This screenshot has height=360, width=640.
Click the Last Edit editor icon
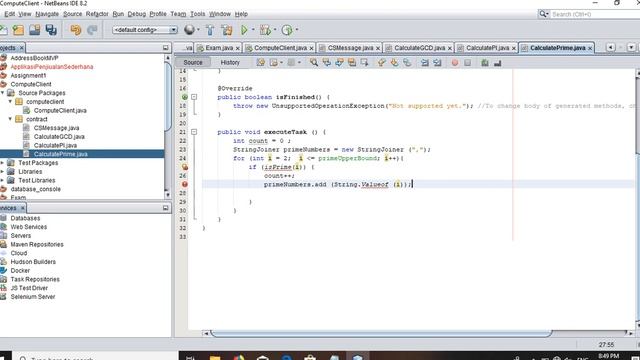tap(261, 62)
